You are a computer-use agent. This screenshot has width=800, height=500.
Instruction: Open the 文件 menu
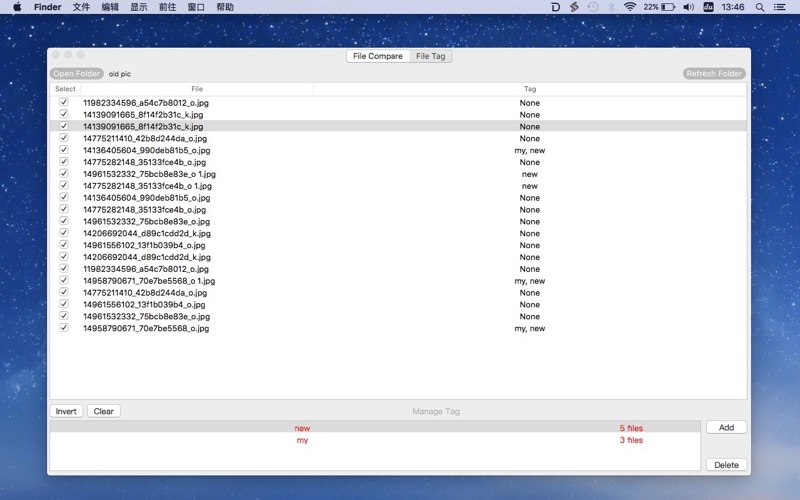coord(81,7)
